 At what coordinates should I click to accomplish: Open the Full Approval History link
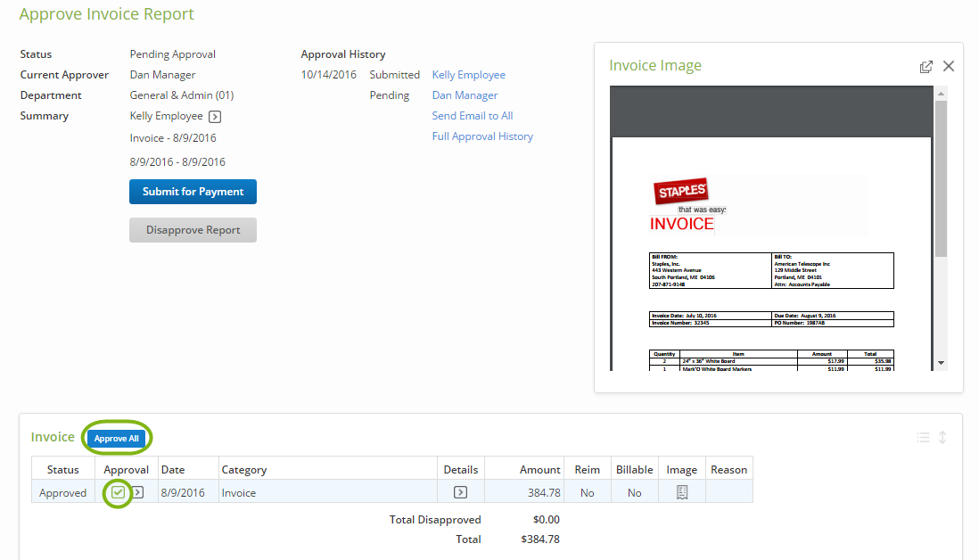[482, 136]
